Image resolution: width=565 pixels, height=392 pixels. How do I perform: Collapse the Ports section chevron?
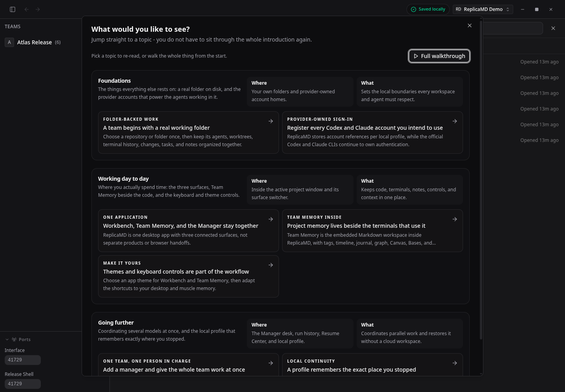coord(7,339)
